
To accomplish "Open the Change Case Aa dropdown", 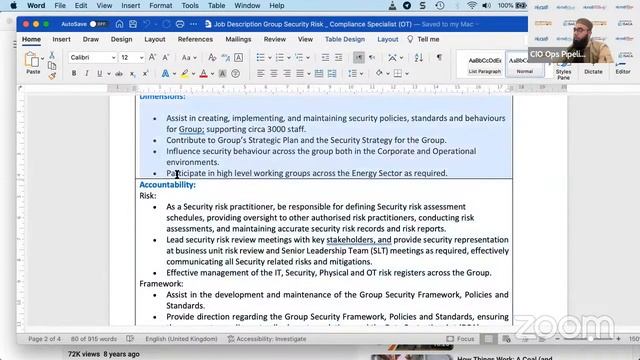I will [x=189, y=58].
